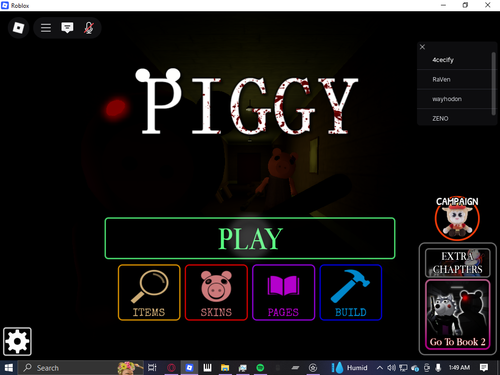
Task: Open the network tray icon
Action: pos(403,368)
